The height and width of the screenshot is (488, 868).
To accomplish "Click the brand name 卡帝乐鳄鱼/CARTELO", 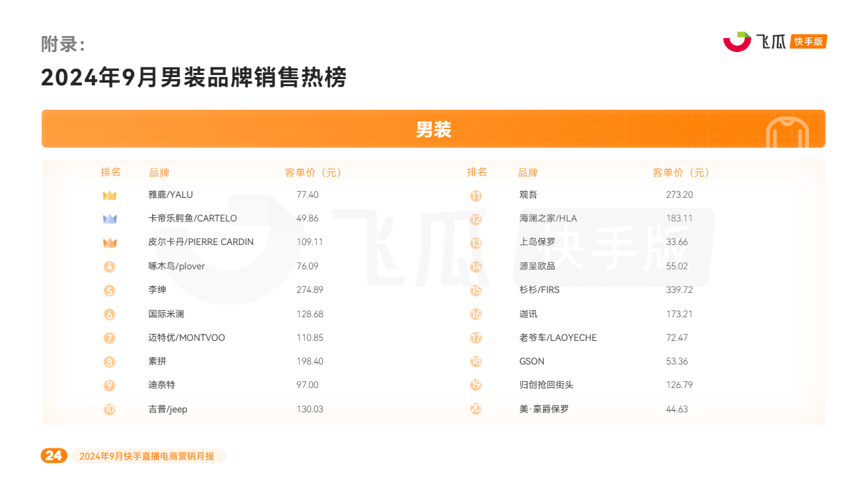I will (192, 219).
